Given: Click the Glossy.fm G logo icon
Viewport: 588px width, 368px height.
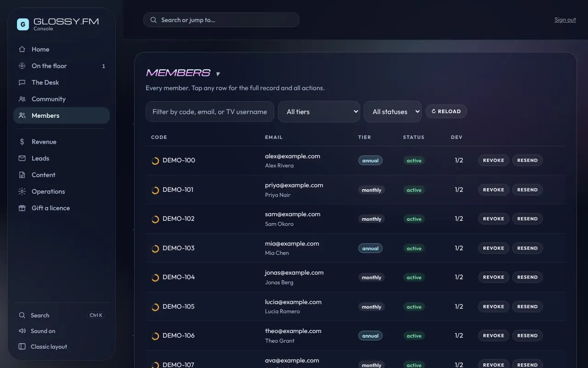Looking at the screenshot, I should click(23, 24).
